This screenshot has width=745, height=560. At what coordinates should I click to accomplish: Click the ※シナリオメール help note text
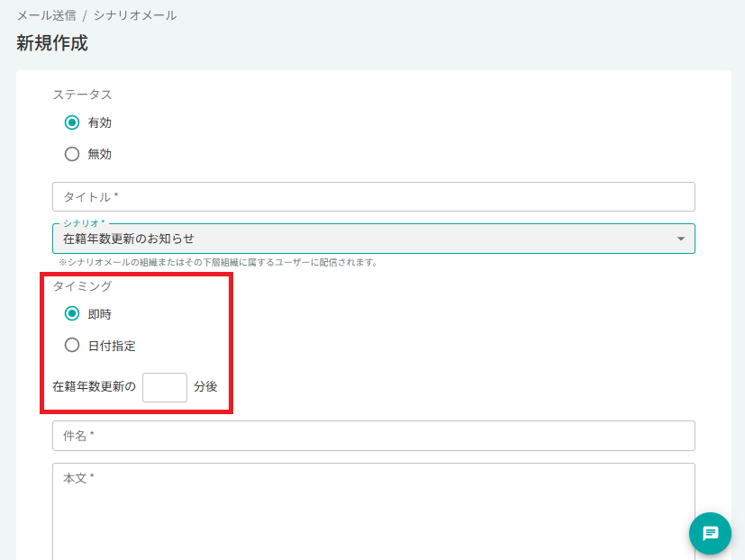point(218,262)
